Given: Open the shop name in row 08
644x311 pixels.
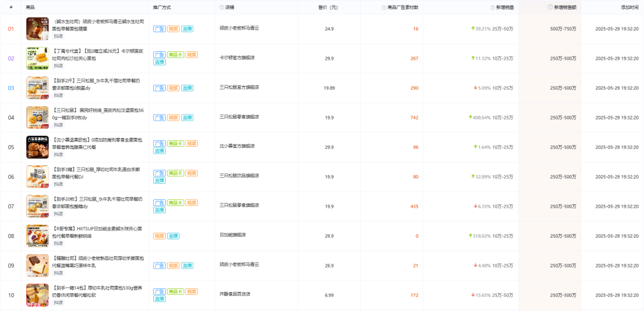Looking at the screenshot, I should point(233,235).
